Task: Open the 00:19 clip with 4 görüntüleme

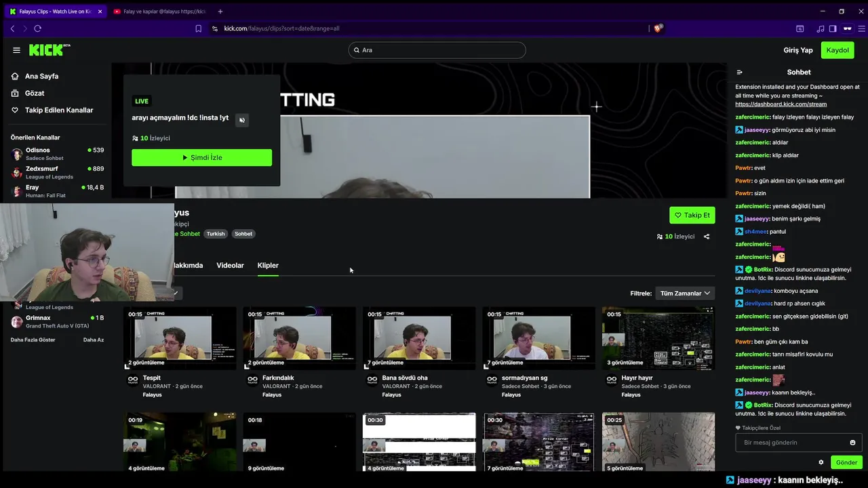Action: [180, 443]
